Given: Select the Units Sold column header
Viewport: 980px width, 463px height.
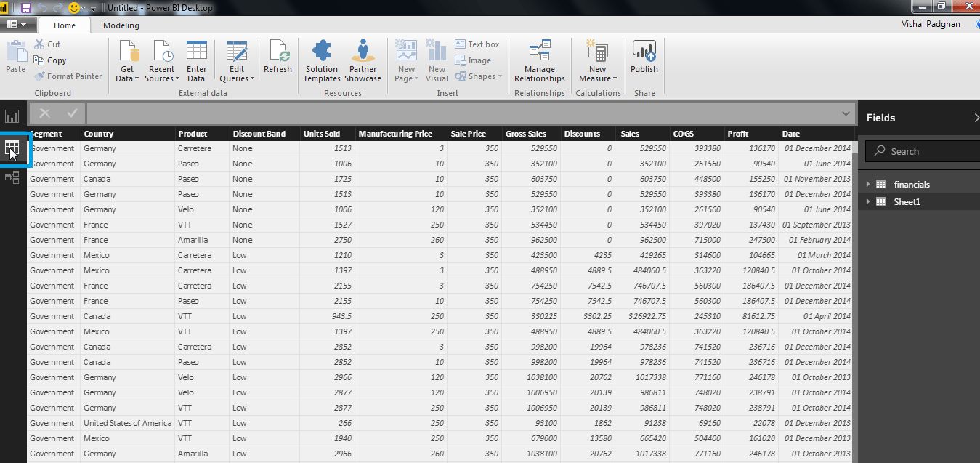Looking at the screenshot, I should tap(328, 134).
